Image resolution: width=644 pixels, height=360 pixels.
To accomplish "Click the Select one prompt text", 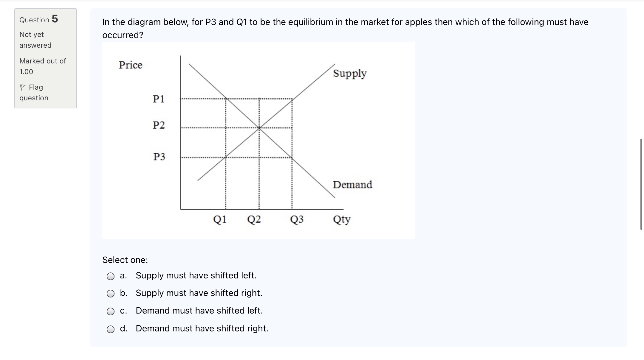I will pos(125,260).
